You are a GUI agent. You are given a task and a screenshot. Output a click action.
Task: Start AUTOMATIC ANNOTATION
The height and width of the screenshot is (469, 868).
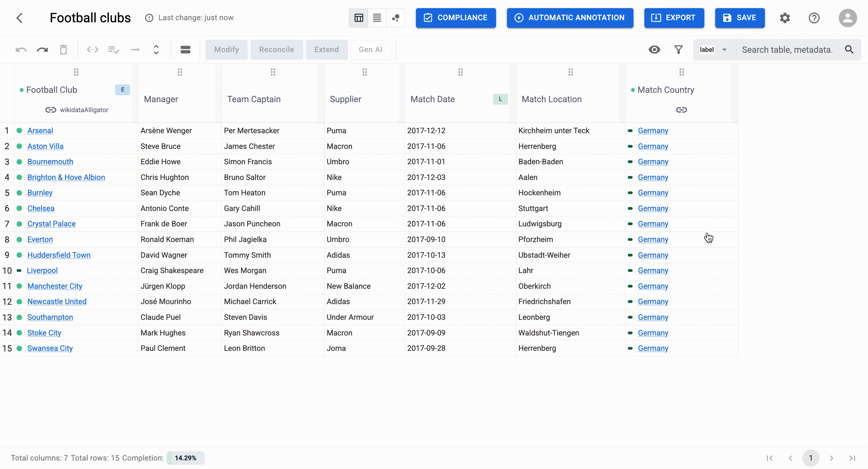[570, 18]
